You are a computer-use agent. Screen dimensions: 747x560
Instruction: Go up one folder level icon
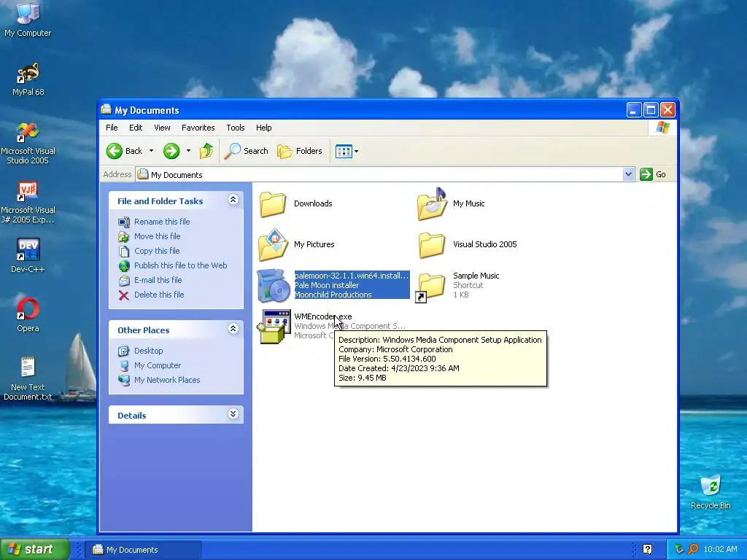click(206, 151)
